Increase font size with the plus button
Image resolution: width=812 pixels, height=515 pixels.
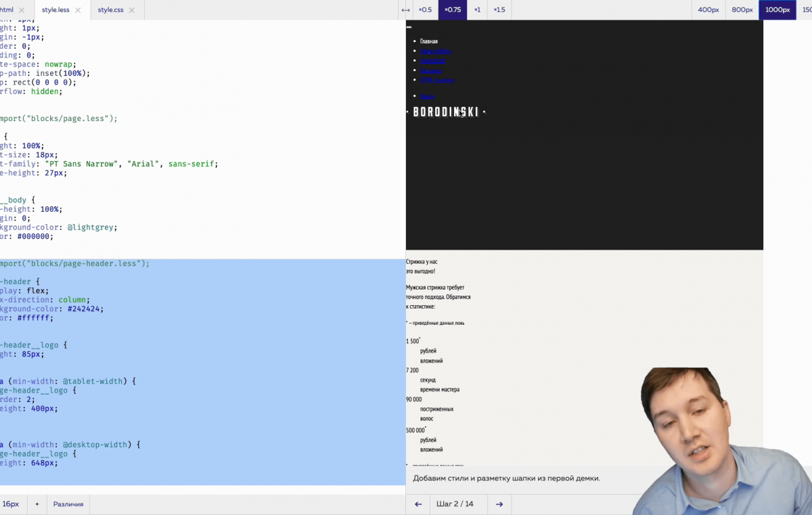tap(37, 504)
